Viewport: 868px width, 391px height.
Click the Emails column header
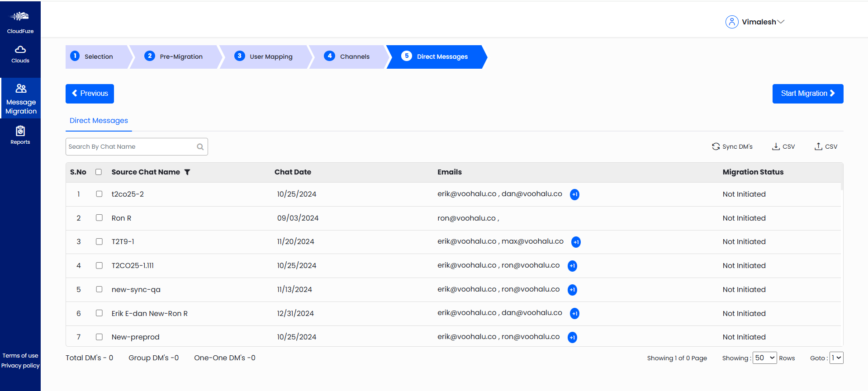click(450, 172)
